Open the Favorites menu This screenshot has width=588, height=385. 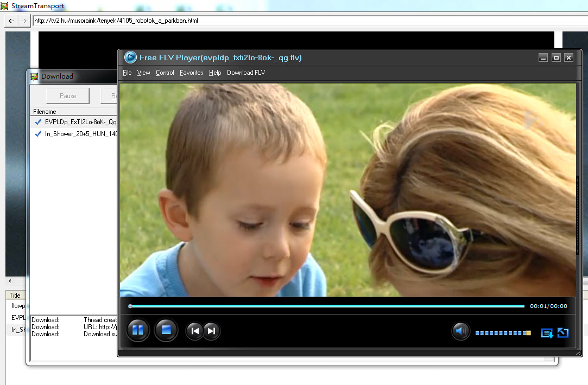[192, 73]
